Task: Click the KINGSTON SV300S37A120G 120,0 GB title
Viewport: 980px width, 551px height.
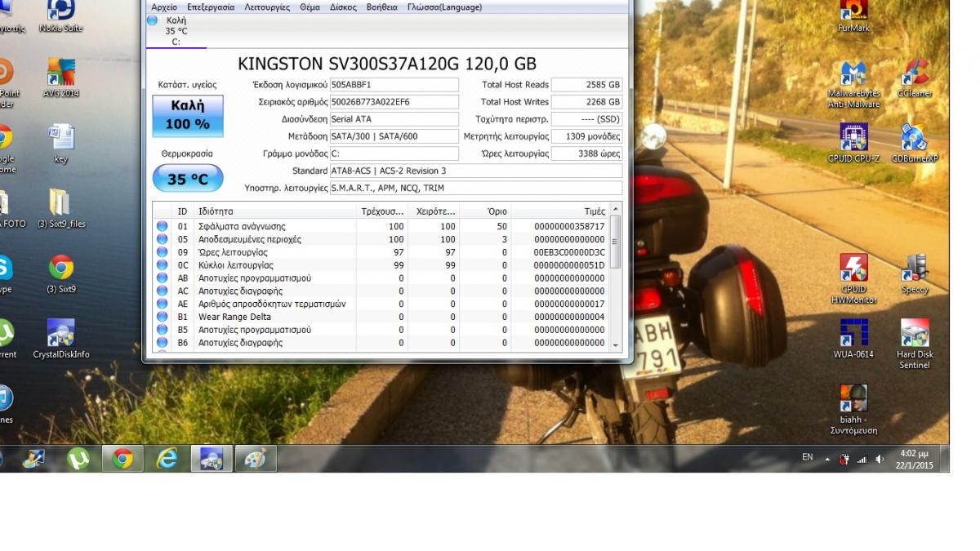Action: coord(387,64)
